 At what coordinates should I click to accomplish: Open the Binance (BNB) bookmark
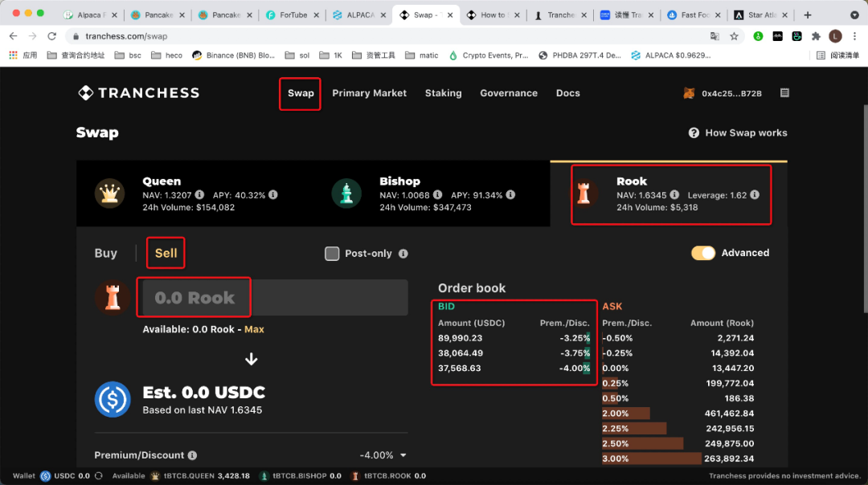(234, 55)
